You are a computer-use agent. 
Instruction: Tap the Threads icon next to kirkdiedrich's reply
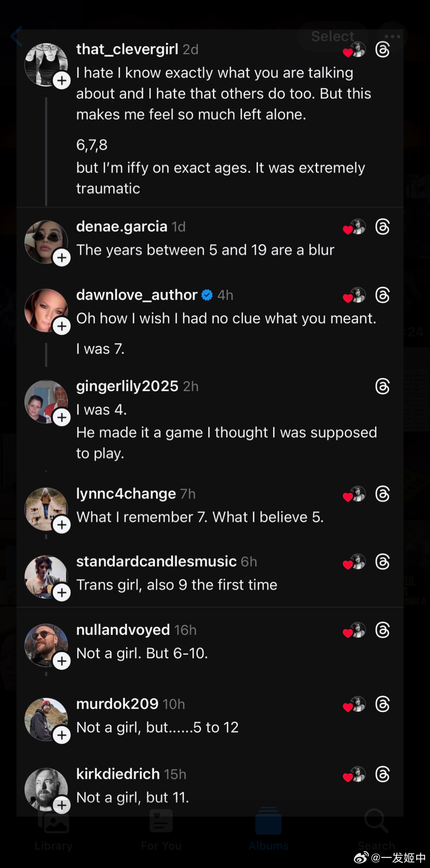382,774
